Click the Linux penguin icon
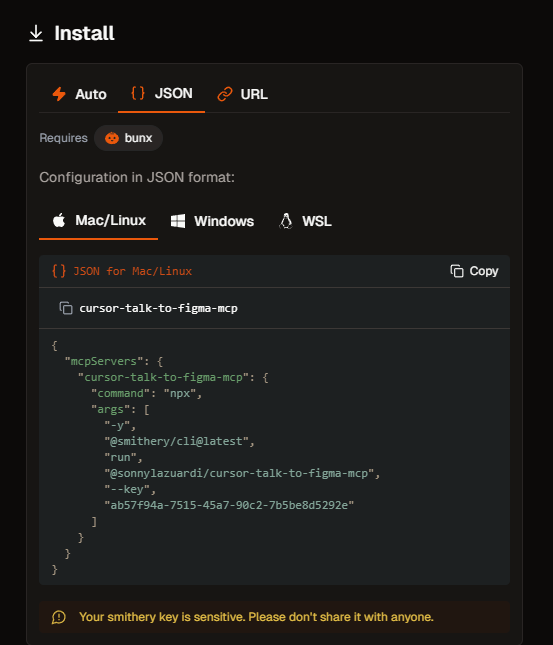This screenshot has height=645, width=553. pyautogui.click(x=286, y=221)
